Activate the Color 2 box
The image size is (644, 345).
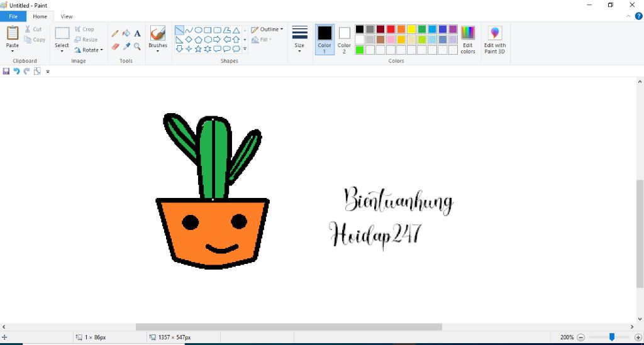[x=344, y=40]
